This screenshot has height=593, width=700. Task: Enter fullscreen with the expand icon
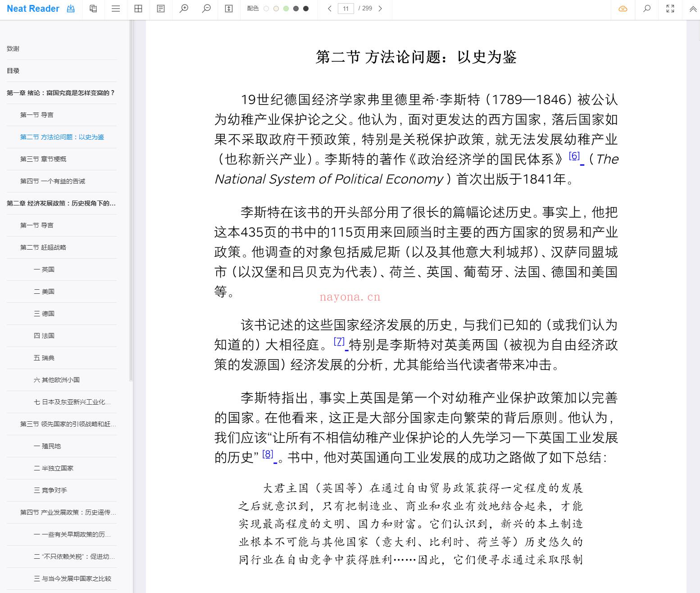tap(670, 9)
